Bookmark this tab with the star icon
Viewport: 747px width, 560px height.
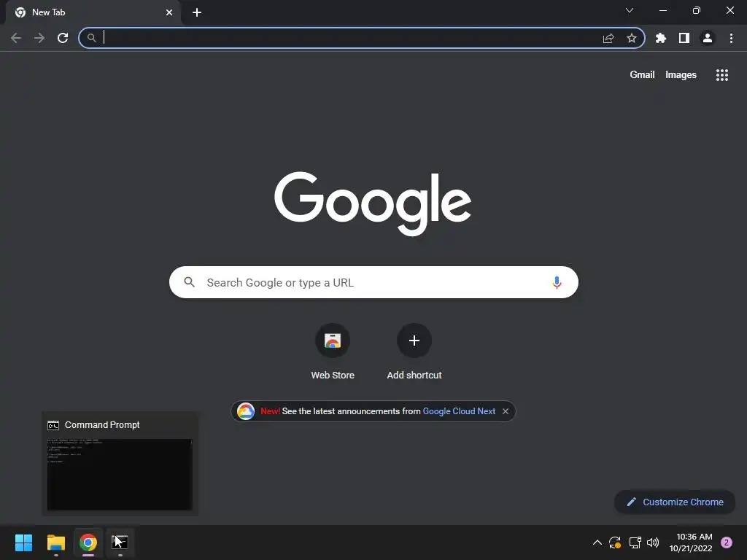click(x=632, y=38)
